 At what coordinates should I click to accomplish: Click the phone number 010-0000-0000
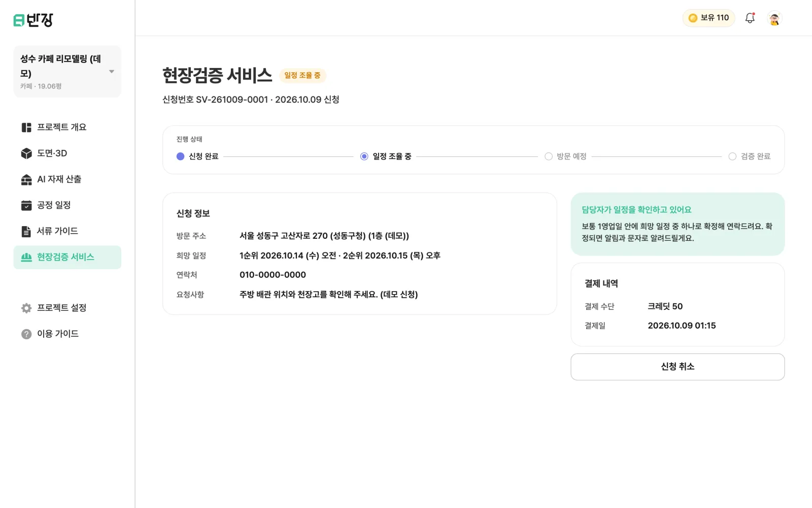[273, 275]
